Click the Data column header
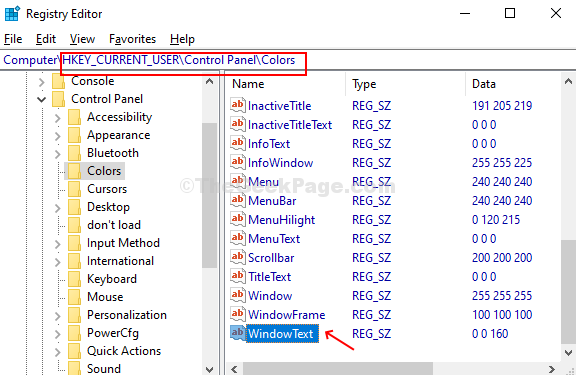576x375 pixels. tap(513, 84)
